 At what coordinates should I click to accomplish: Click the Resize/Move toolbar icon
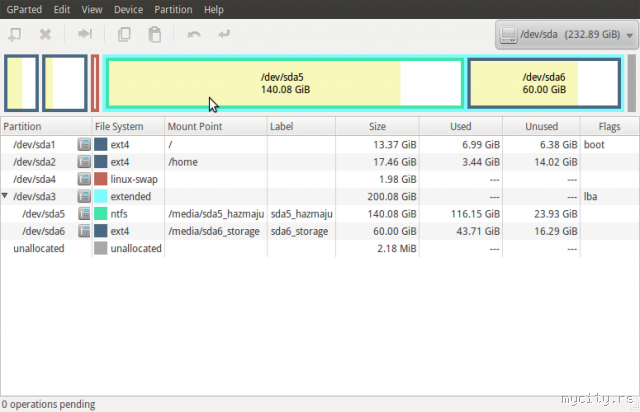click(85, 34)
